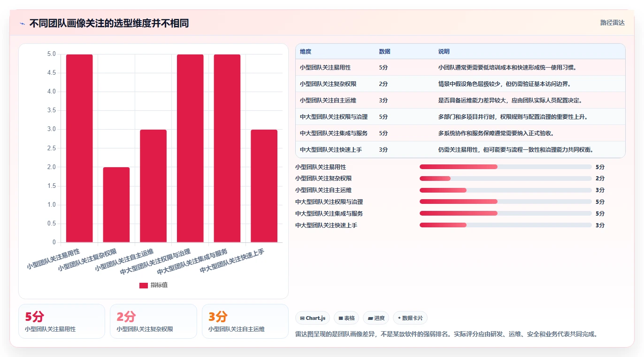This screenshot has width=644, height=357.
Task: Select table cell 小型团队关注自主运维 in 维度 column
Action: [328, 100]
